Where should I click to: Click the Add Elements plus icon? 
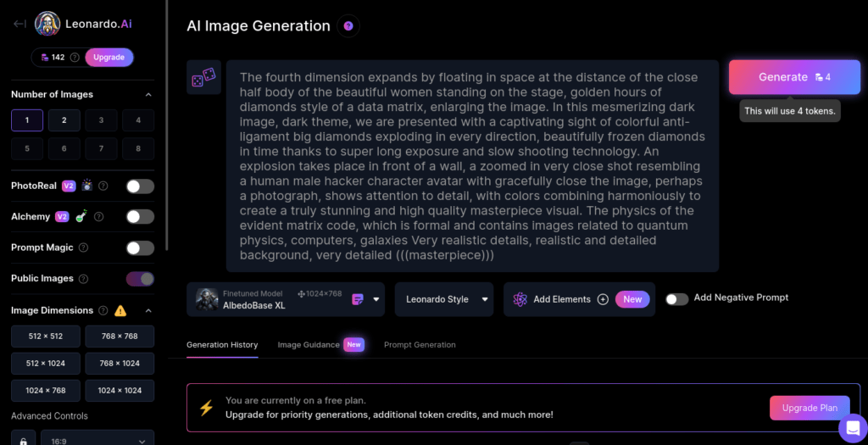point(603,299)
